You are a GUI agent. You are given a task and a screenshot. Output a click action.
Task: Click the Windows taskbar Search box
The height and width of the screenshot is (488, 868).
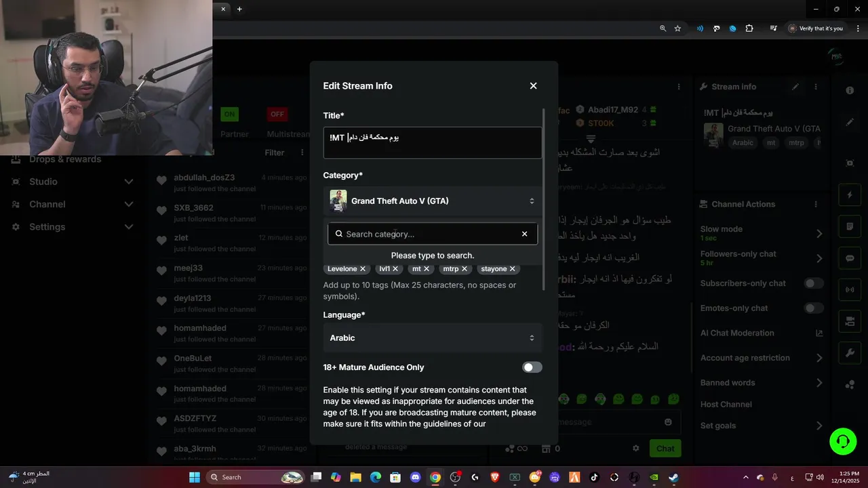click(x=256, y=477)
